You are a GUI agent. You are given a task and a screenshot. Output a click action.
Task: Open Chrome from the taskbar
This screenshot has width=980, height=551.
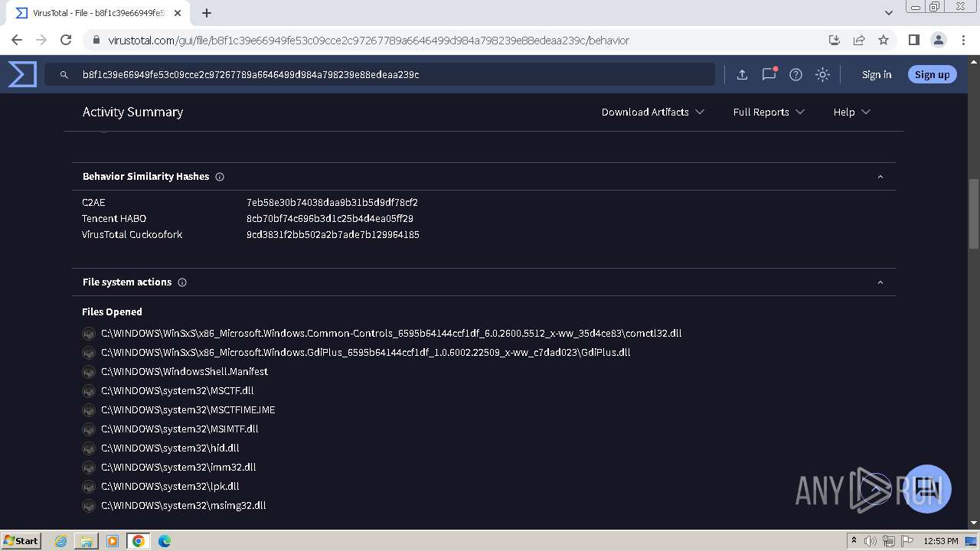pyautogui.click(x=139, y=541)
